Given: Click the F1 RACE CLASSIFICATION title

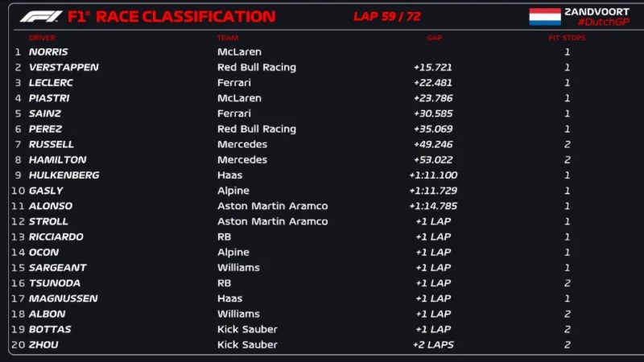Looking at the screenshot, I should coord(171,17).
